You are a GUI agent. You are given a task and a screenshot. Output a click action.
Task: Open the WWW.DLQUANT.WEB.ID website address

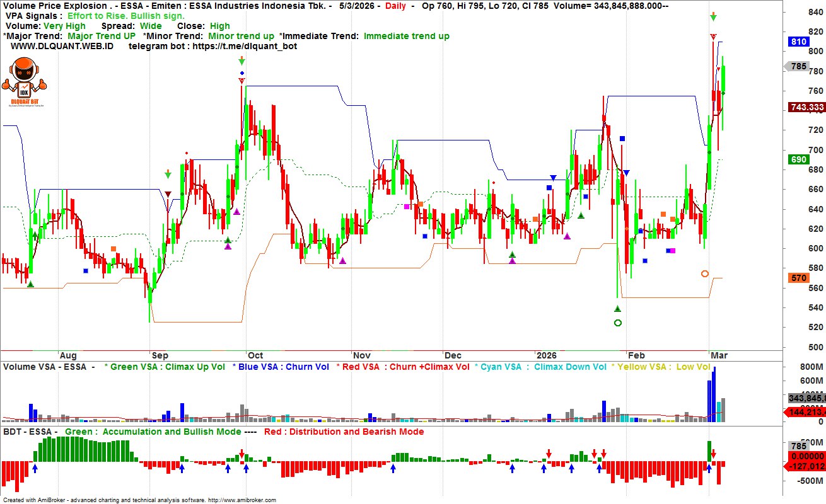pyautogui.click(x=62, y=46)
